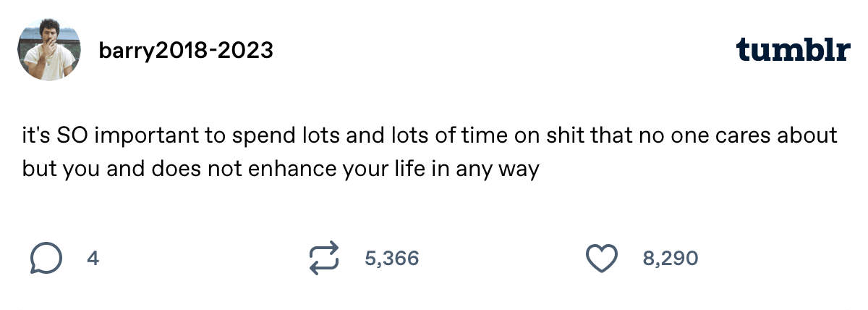The image size is (868, 310).
Task: Click the reblog count 5,366
Action: point(392,259)
